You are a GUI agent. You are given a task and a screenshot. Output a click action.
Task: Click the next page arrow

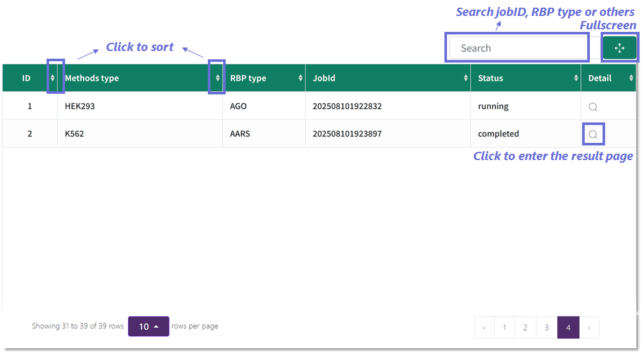pos(589,328)
